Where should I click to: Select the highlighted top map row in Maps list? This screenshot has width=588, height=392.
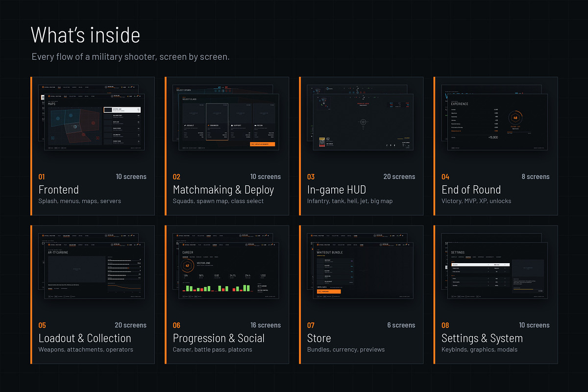(122, 110)
